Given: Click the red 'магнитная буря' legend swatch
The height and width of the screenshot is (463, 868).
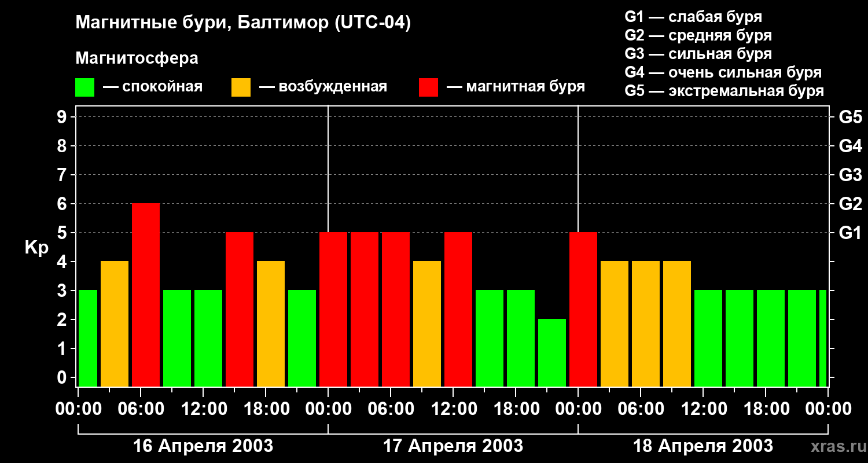Looking at the screenshot, I should (x=428, y=87).
